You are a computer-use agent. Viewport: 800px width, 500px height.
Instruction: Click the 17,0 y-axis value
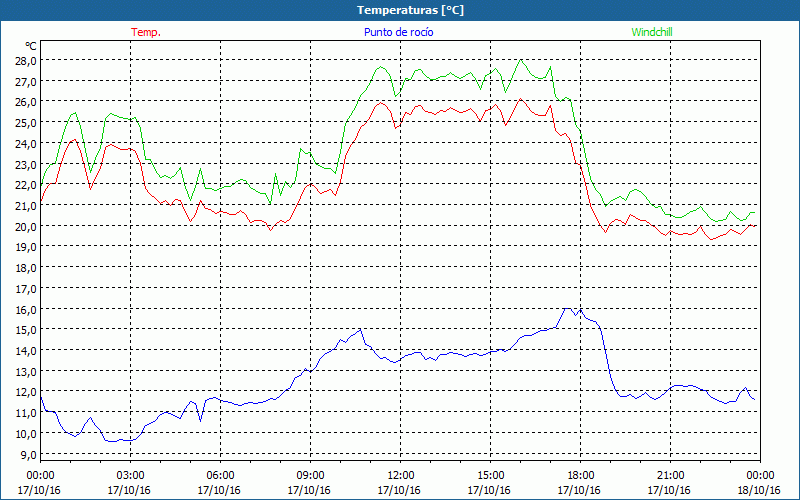(x=26, y=289)
